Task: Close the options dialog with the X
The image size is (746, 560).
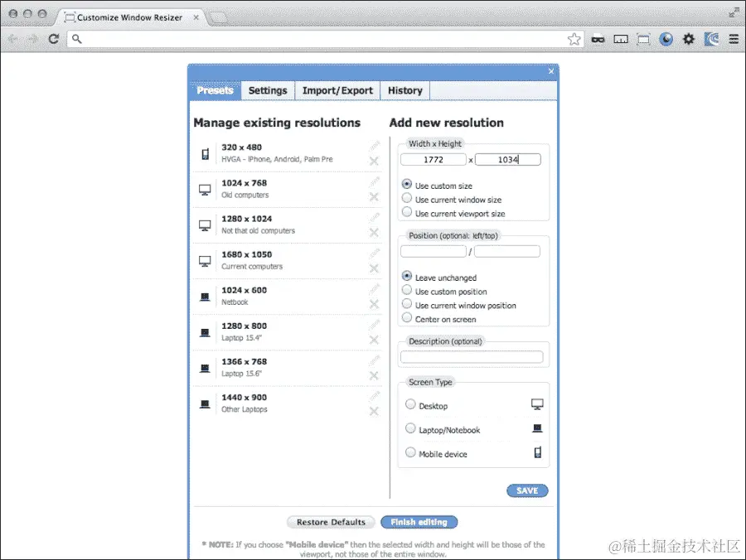Action: 551,71
